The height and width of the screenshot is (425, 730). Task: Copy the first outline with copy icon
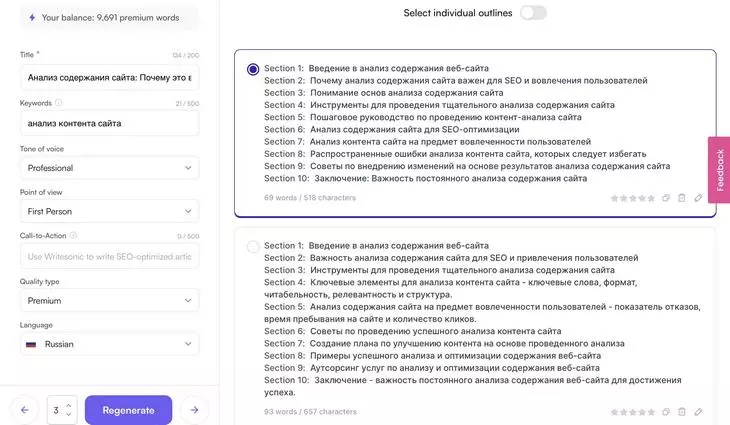(x=666, y=198)
